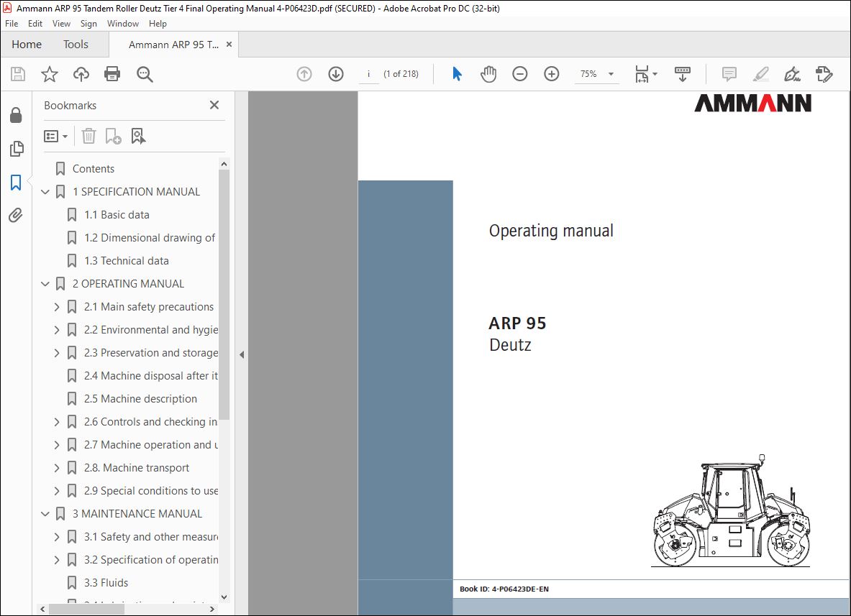Collapse navigation pane with left arrow handle
851x616 pixels.
(x=242, y=354)
